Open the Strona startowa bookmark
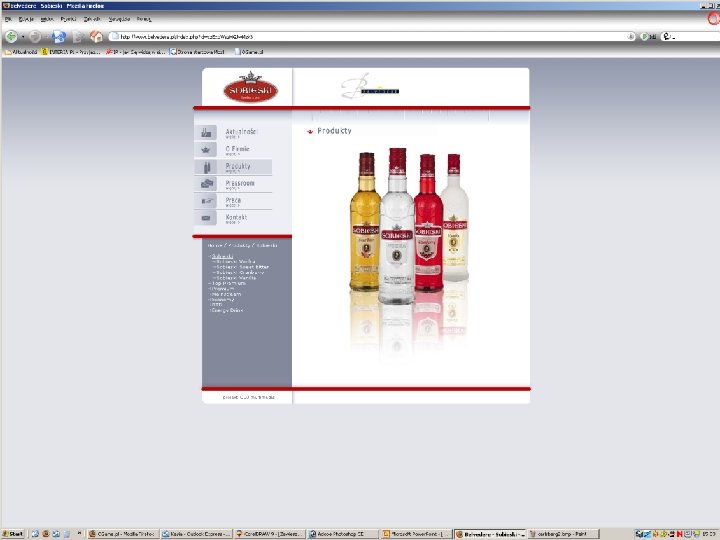The height and width of the screenshot is (540, 720). coord(197,52)
